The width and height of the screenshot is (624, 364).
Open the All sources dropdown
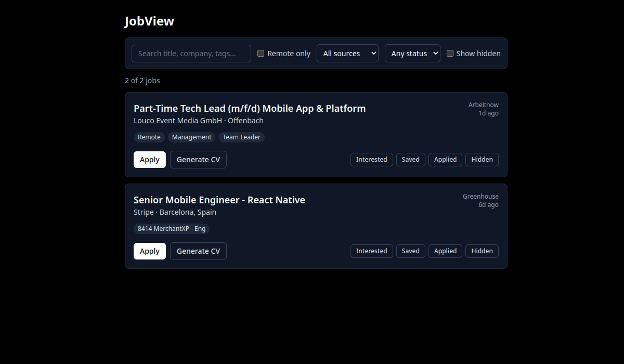tap(347, 54)
